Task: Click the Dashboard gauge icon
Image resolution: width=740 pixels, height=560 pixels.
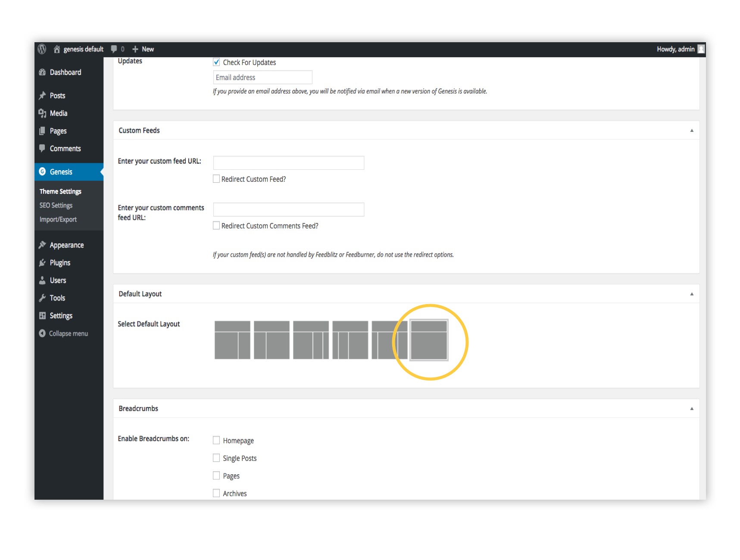Action: (42, 72)
